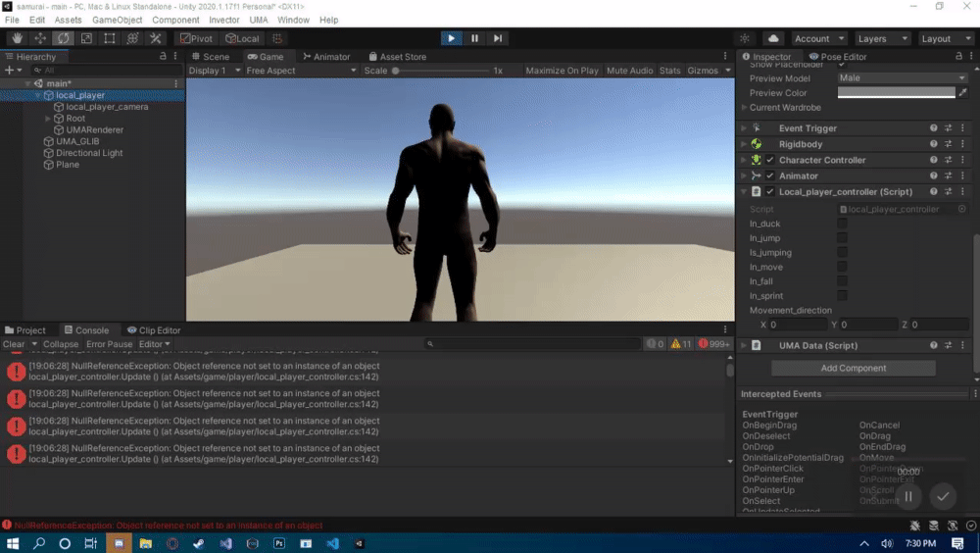
Task: Toggle grid snapping icon
Action: click(277, 38)
